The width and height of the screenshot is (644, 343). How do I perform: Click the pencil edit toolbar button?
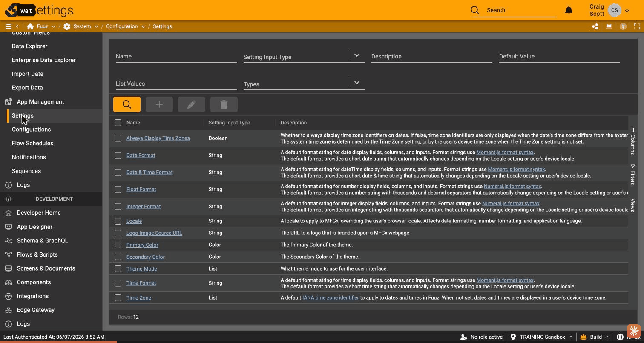192,104
